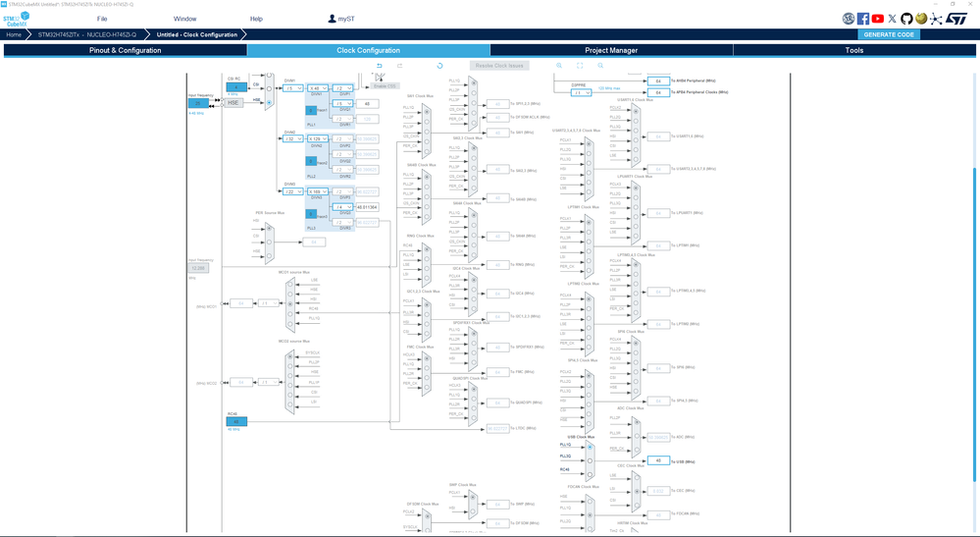Click the DIVQ1 output value 48 field
980x537 pixels.
click(x=368, y=104)
